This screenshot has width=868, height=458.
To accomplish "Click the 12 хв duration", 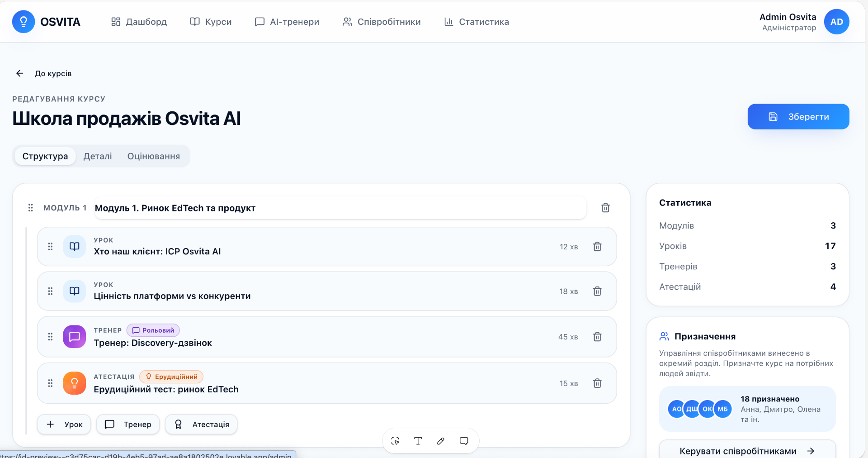I will pyautogui.click(x=569, y=247).
